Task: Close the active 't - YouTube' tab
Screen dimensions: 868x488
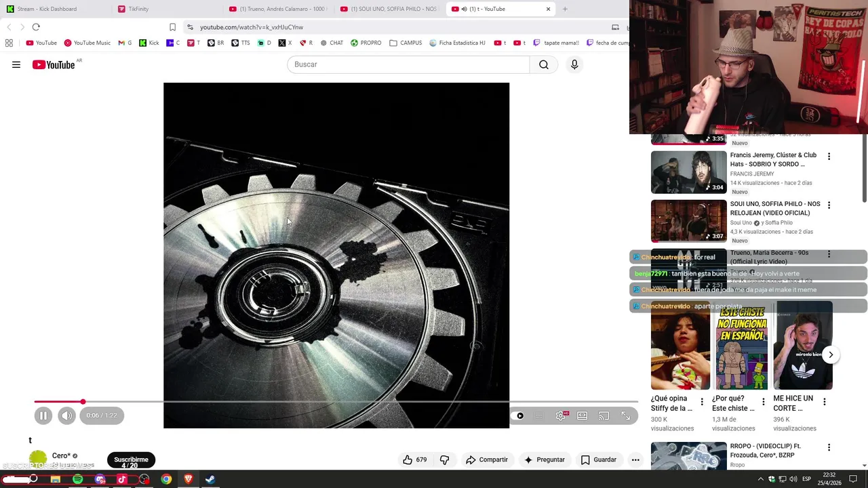Action: coord(548,9)
